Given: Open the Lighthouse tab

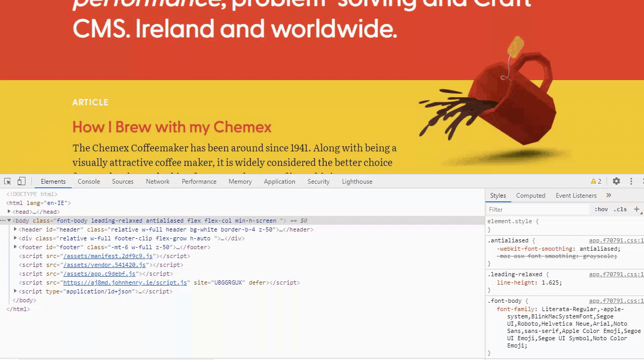Looking at the screenshot, I should point(357,182).
